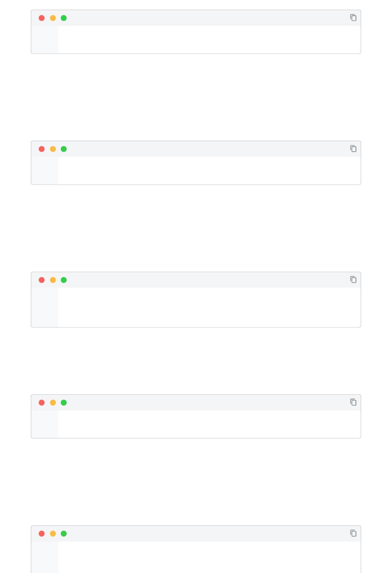This screenshot has width=392, height=573.
Task: Click the copy icon on the second code block
Action: coord(353,148)
